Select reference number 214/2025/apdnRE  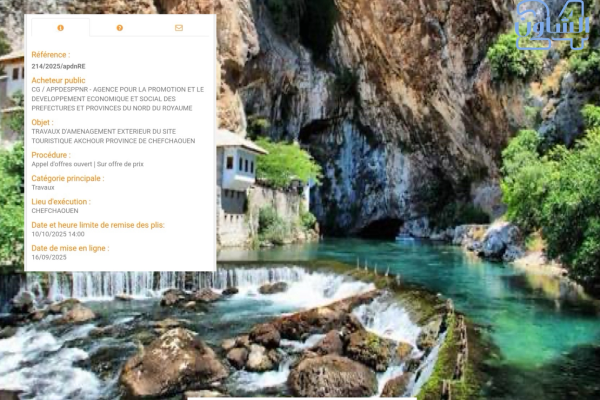pos(59,66)
